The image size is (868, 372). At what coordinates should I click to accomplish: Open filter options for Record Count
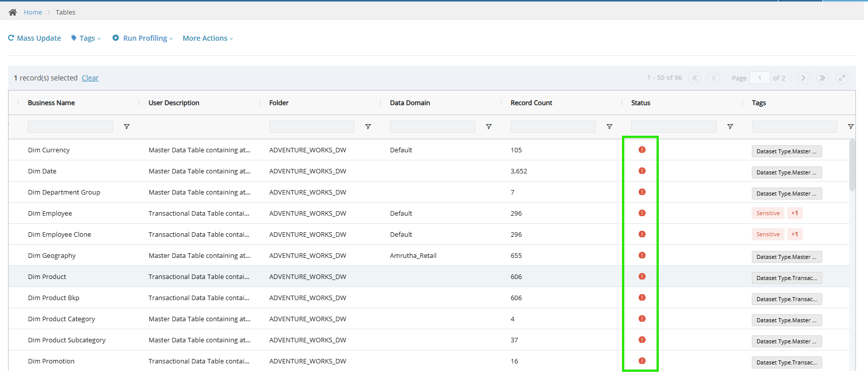(x=610, y=127)
